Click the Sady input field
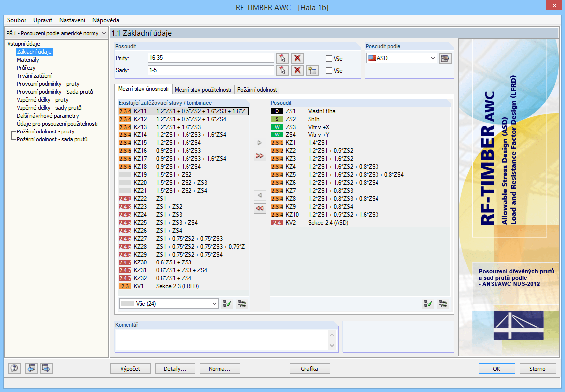Viewport: 565px width, 392px height. coord(211,70)
